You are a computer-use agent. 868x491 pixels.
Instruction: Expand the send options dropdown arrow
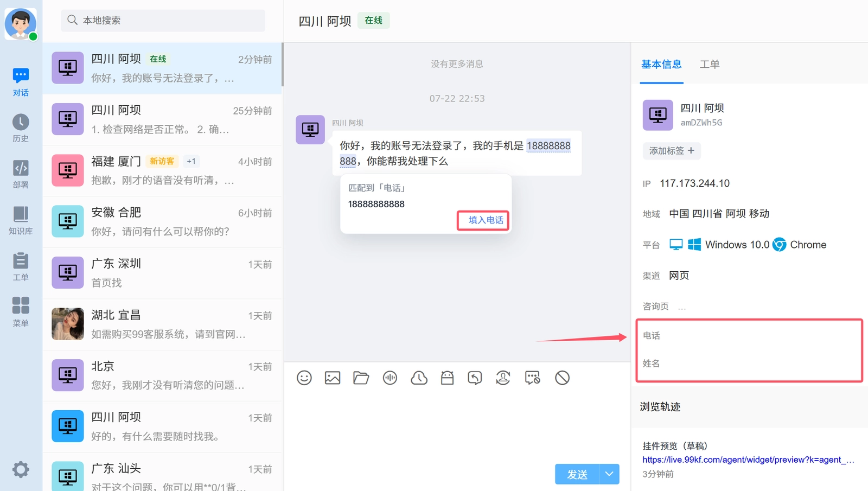click(x=609, y=474)
